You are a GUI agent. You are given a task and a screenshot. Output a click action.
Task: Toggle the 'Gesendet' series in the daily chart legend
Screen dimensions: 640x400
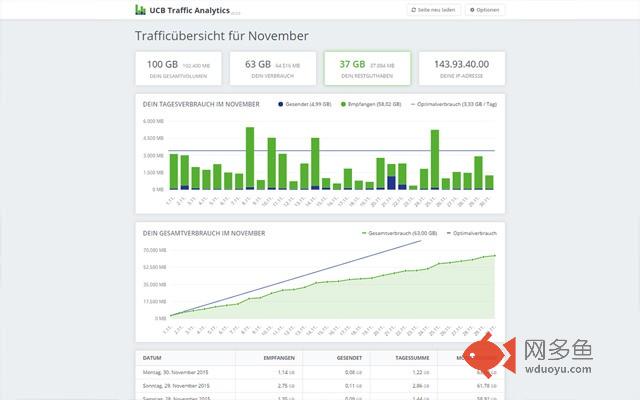(304, 104)
